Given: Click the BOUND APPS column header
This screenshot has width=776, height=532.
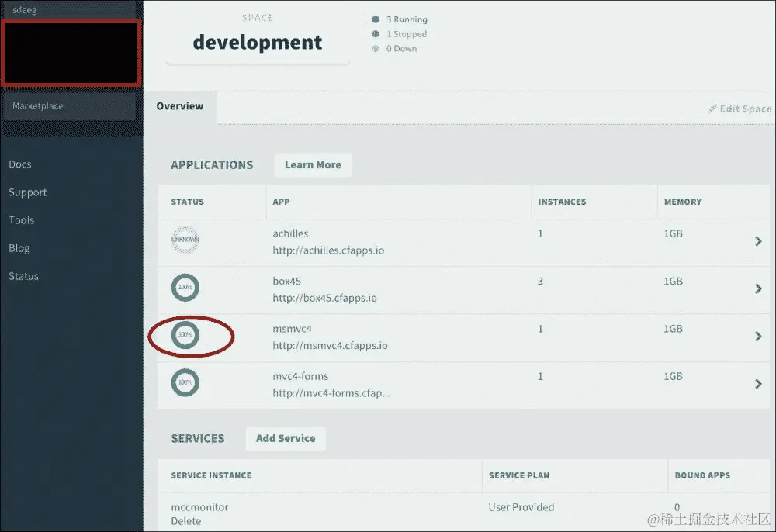Looking at the screenshot, I should pyautogui.click(x=702, y=475).
